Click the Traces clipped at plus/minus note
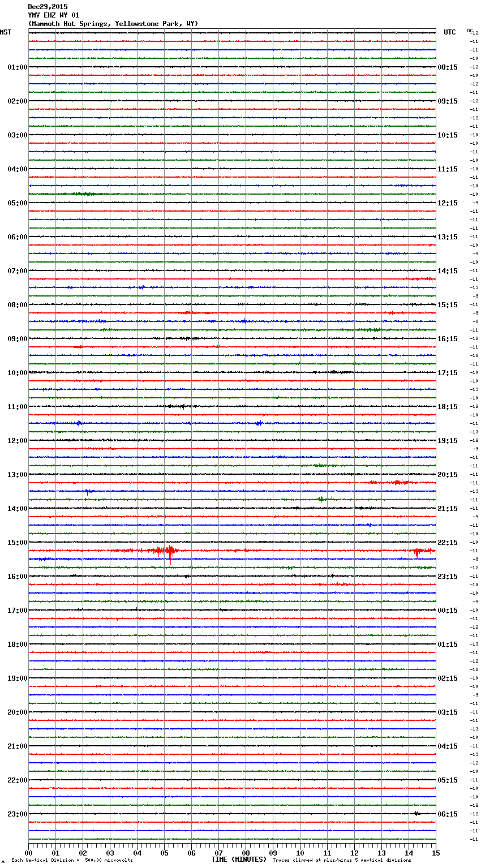 pos(342,860)
